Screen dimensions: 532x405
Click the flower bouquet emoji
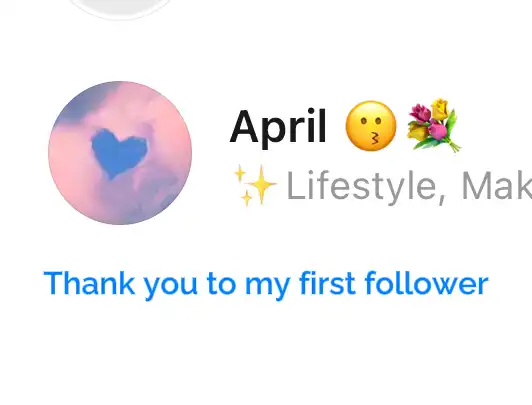(434, 125)
